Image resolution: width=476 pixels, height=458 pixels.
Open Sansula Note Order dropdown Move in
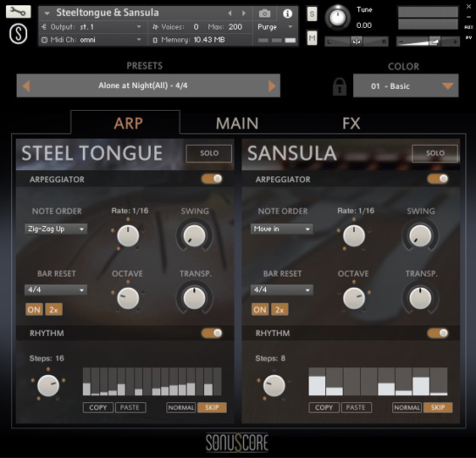pos(282,229)
